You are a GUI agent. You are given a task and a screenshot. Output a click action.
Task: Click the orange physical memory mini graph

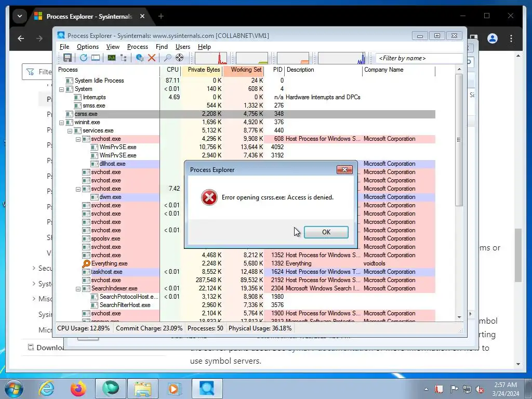293,58
